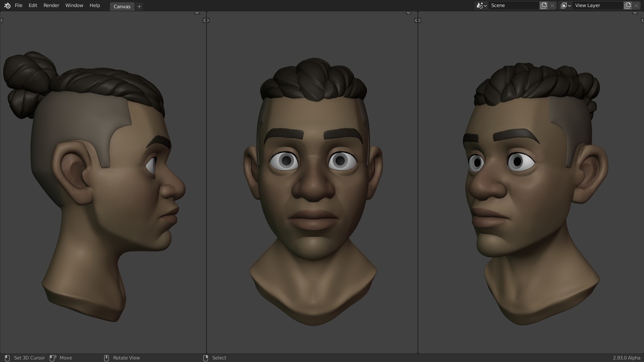Open the Render menu
The width and height of the screenshot is (644, 362).
51,6
